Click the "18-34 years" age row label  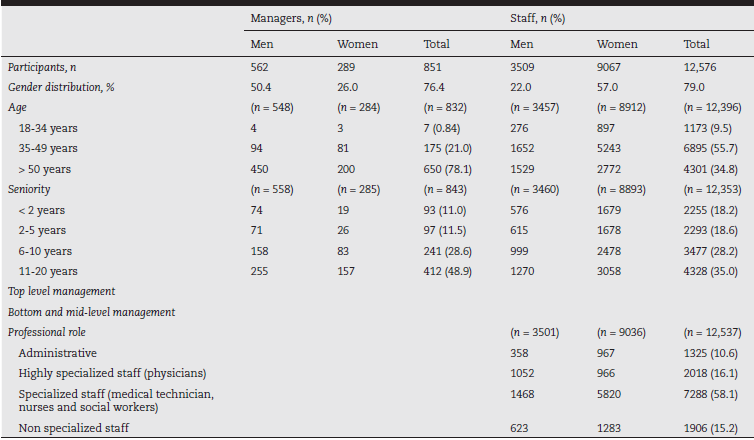(x=48, y=127)
